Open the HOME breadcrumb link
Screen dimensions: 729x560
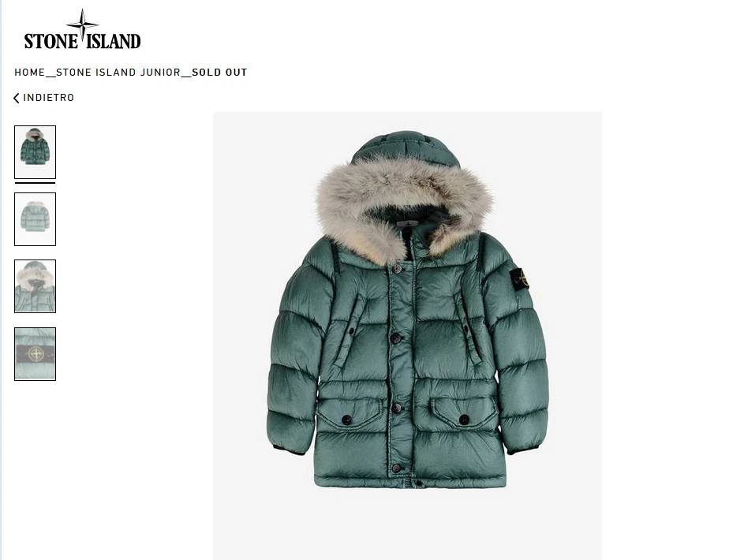[29, 73]
